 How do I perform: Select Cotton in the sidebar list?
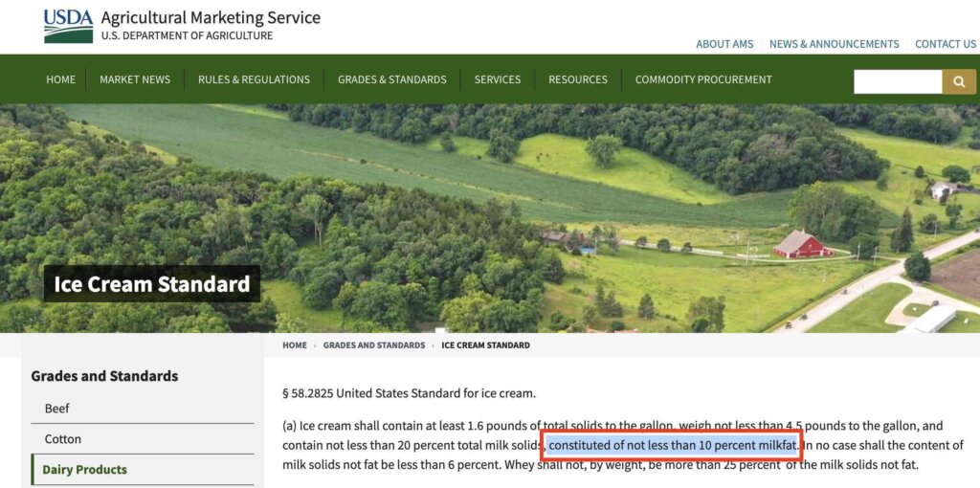[63, 439]
